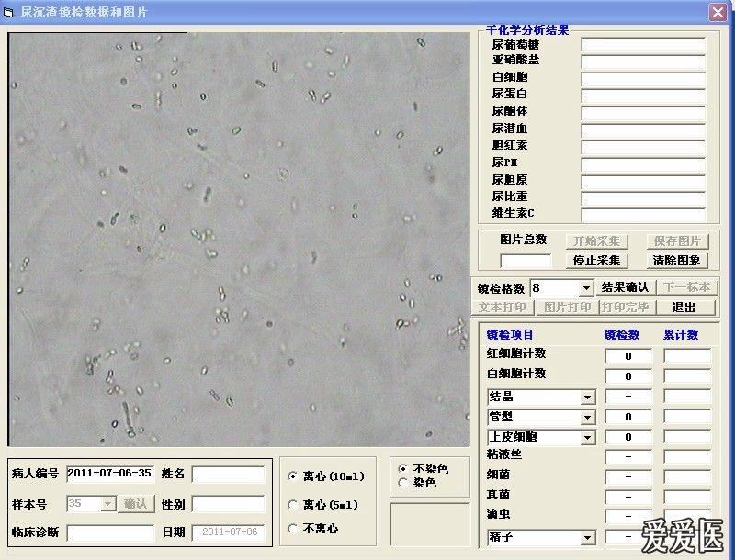This screenshot has width=735, height=560.
Task: Open the 镜检格数 grid count dropdown
Action: (585, 287)
